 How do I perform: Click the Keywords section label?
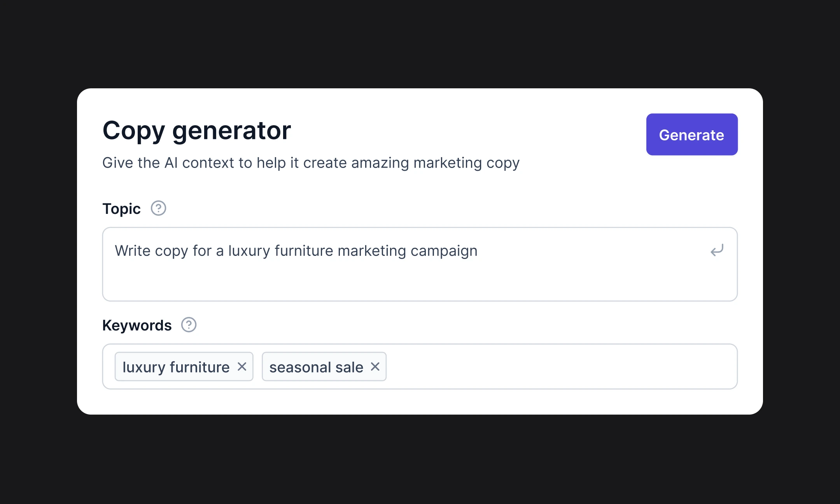tap(137, 324)
